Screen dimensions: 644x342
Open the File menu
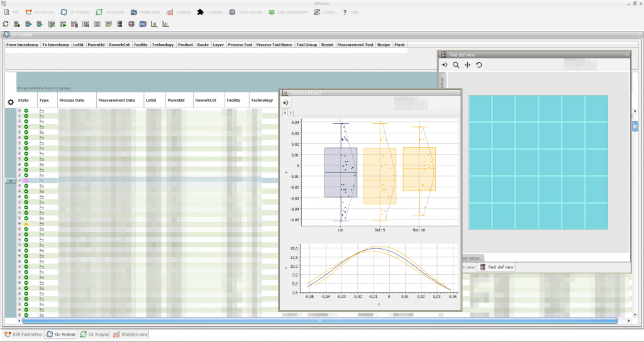click(x=11, y=13)
